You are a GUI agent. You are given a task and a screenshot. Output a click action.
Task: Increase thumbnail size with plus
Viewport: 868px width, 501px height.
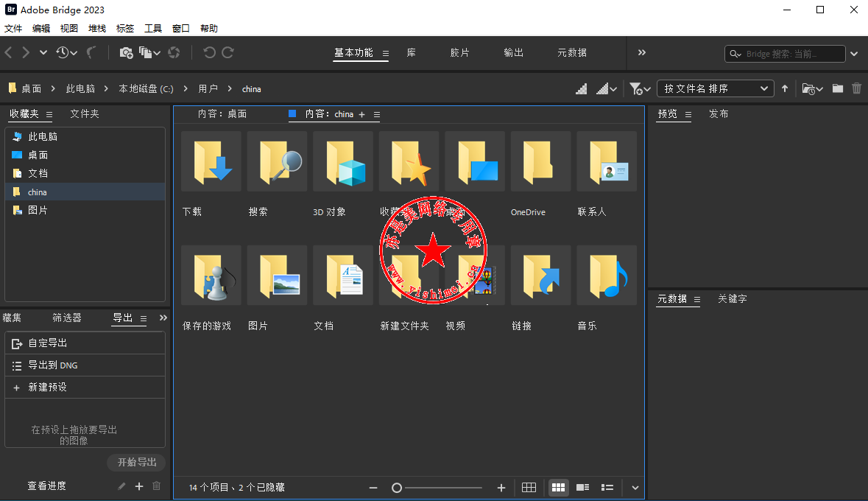[x=501, y=488]
